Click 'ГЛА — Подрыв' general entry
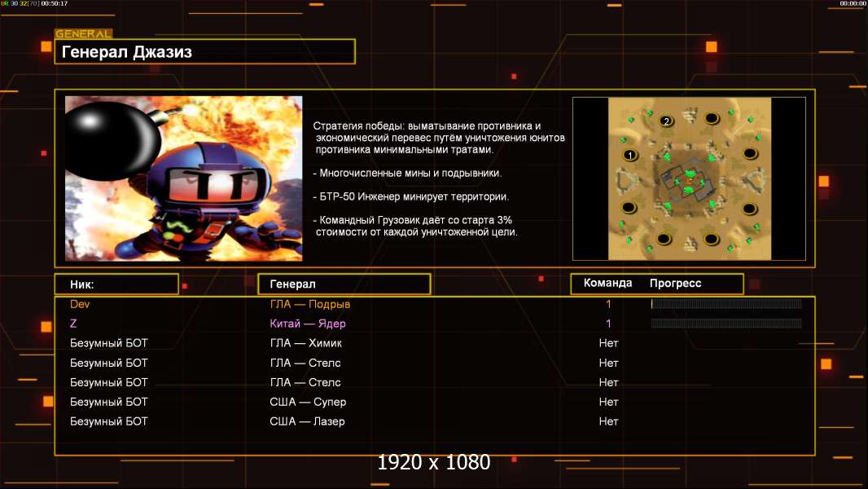The width and height of the screenshot is (868, 489). pos(310,304)
